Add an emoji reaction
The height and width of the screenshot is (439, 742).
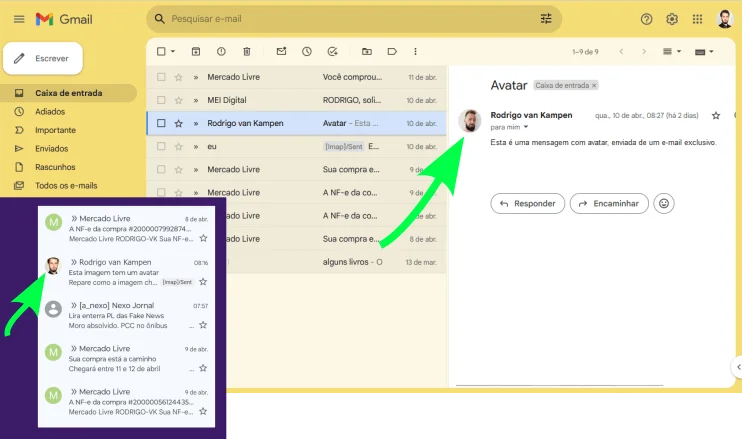point(664,203)
